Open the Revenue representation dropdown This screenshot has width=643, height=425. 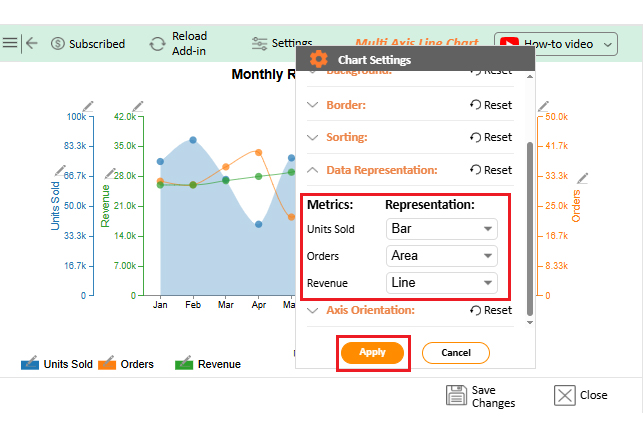441,283
